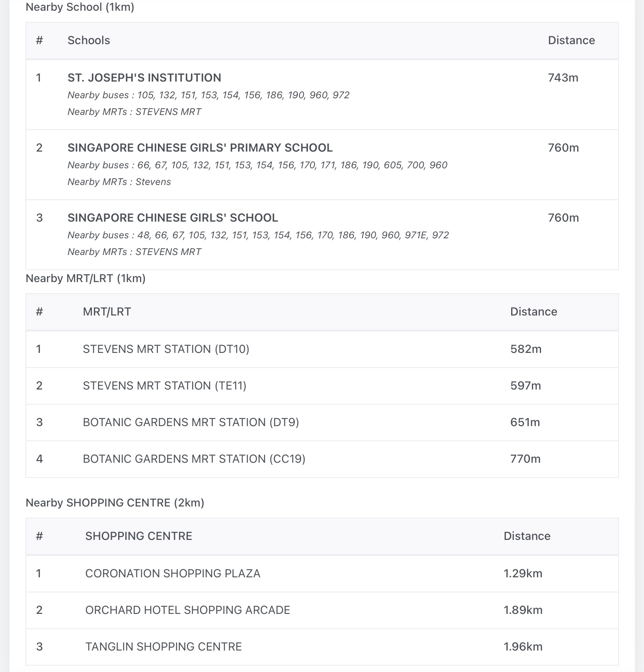Viewport: 644px width, 672px height.
Task: Select SINGAPORE CHINESE GIRLS' PRIMARY SCHOOL row
Action: [200, 148]
